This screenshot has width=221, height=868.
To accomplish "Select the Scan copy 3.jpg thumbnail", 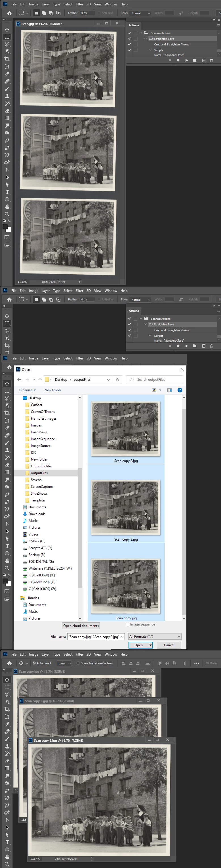I will coord(126,507).
